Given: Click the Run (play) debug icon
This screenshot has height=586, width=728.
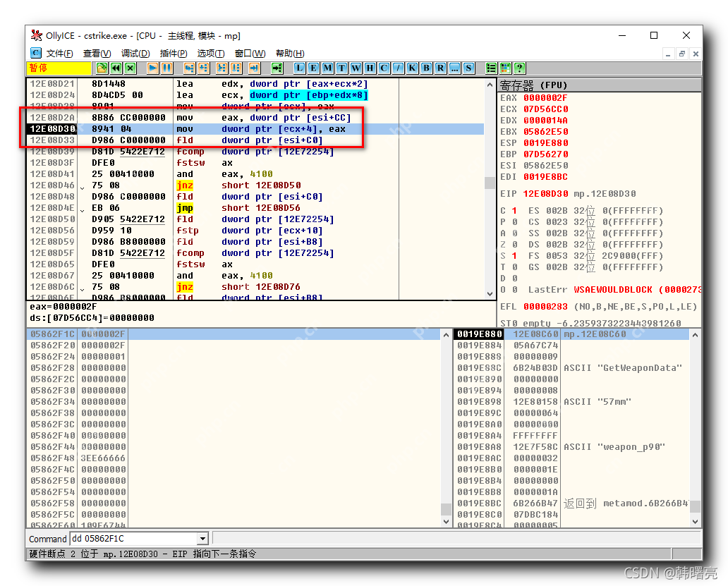Looking at the screenshot, I should point(153,68).
